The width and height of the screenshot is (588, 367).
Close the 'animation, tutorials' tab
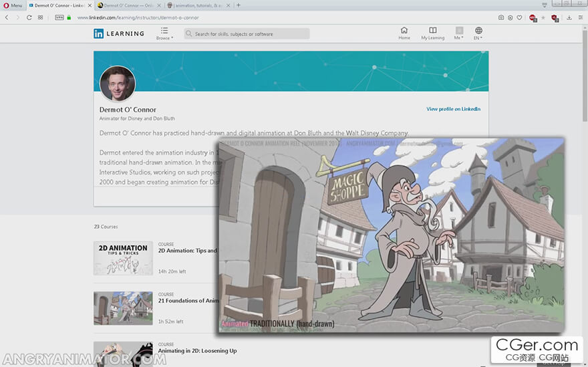[228, 5]
